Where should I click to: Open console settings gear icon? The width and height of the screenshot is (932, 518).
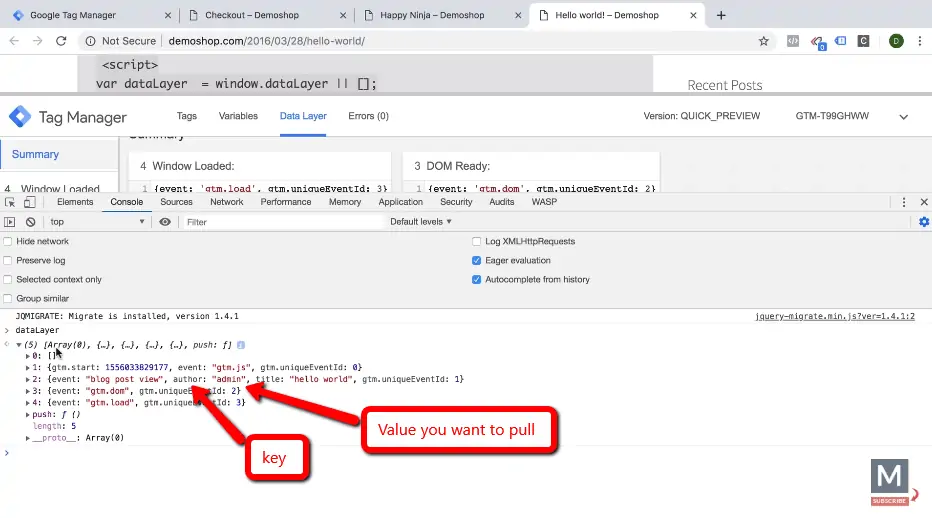coord(923,222)
